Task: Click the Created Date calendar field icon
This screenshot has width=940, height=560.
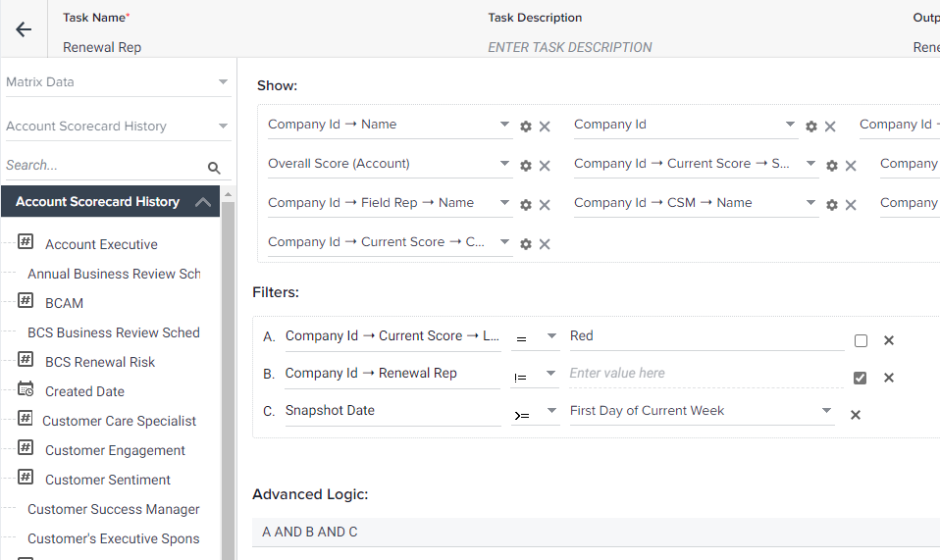Action: (26, 389)
